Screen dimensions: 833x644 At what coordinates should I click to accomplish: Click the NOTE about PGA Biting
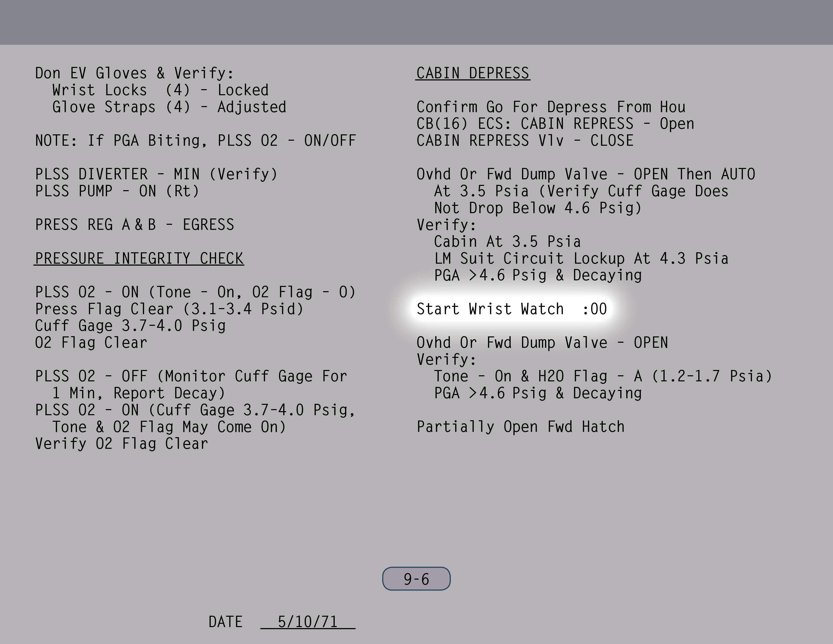(195, 140)
